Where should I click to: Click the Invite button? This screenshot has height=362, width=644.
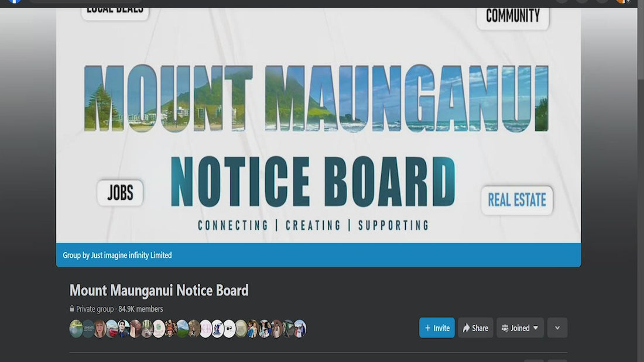click(x=437, y=328)
